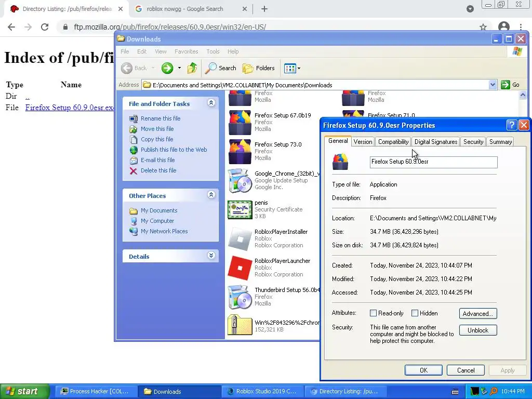Screen dimensions: 532x399
Task: Collapse the File and Folder Tasks panel
Action: pyautogui.click(x=211, y=103)
